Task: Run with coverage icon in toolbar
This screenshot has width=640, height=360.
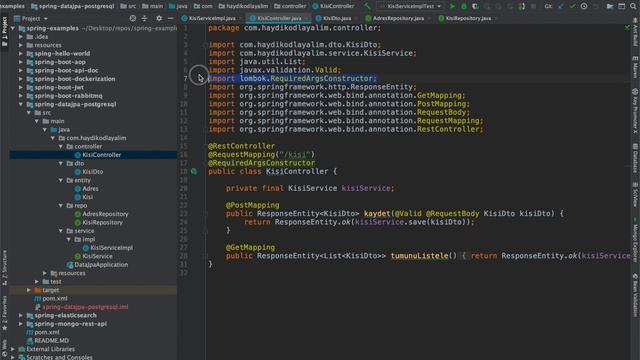Action: coord(475,6)
